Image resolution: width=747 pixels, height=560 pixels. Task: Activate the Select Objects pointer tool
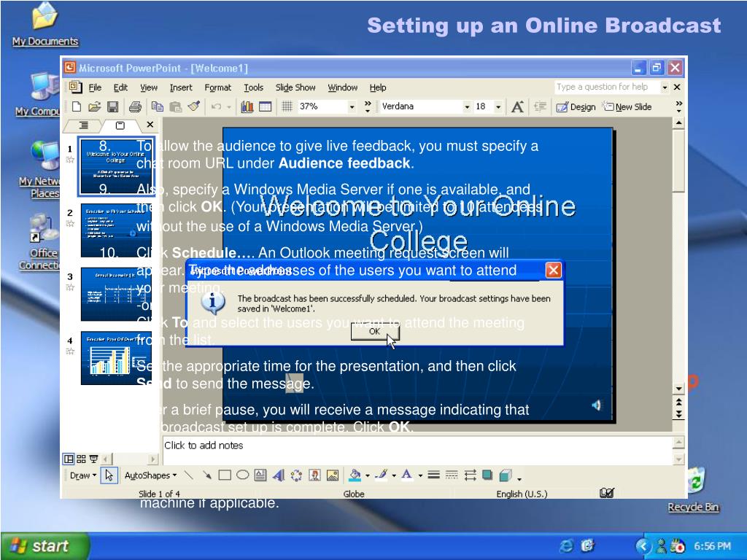[x=109, y=475]
